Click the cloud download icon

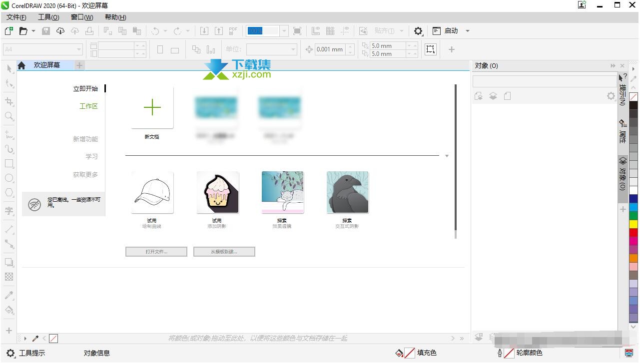tap(60, 31)
